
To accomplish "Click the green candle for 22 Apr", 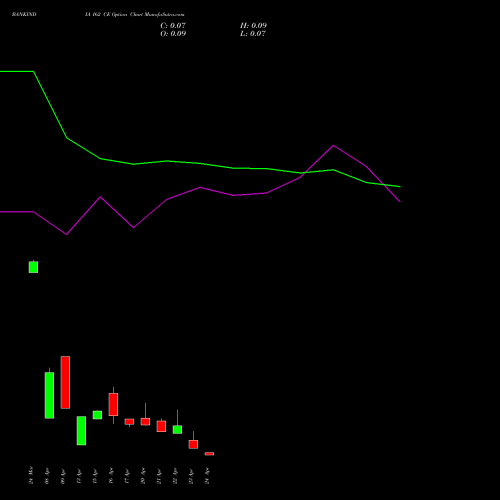I will point(177,429).
